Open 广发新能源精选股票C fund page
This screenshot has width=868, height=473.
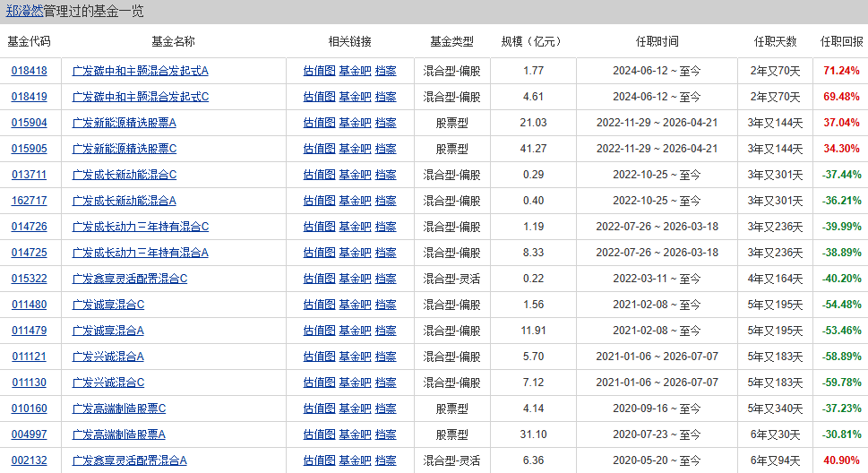coord(124,149)
